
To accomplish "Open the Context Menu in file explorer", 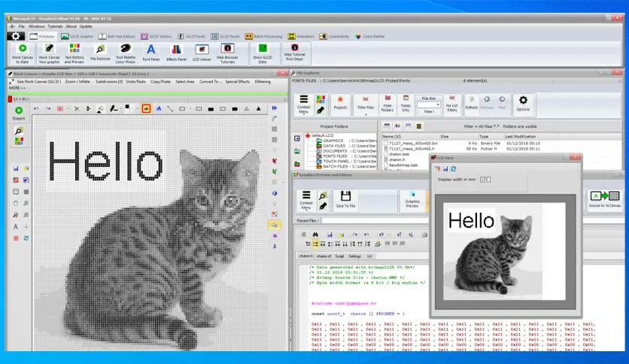I will tap(304, 105).
